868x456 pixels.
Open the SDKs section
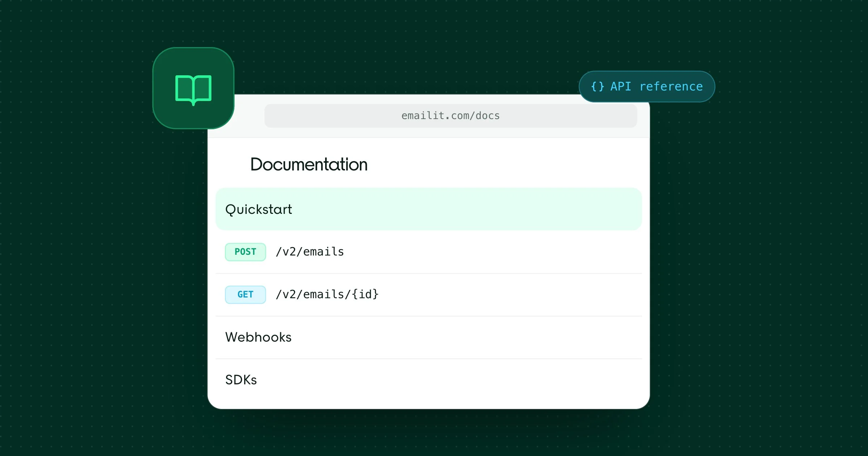(x=429, y=380)
